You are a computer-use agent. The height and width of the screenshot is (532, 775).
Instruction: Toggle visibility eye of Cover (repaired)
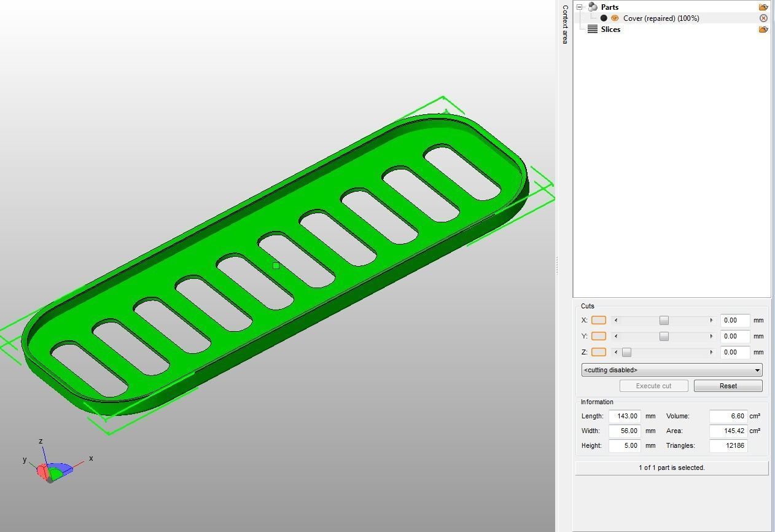tap(615, 18)
